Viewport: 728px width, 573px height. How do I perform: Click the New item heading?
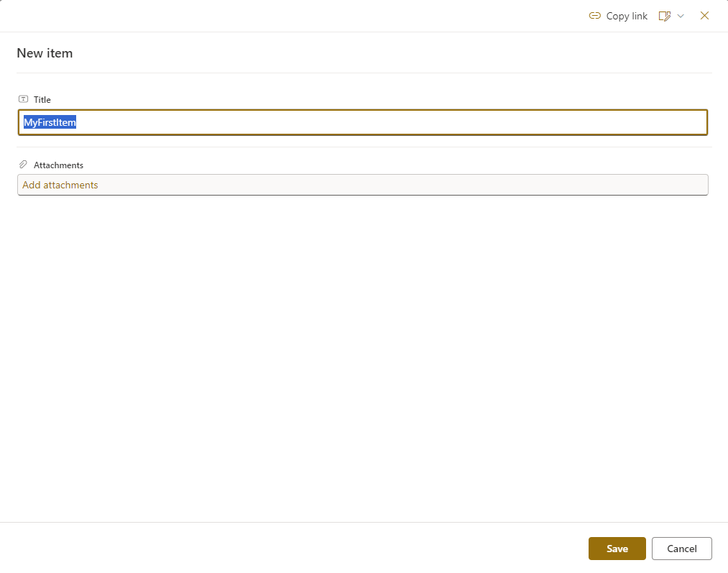point(45,53)
